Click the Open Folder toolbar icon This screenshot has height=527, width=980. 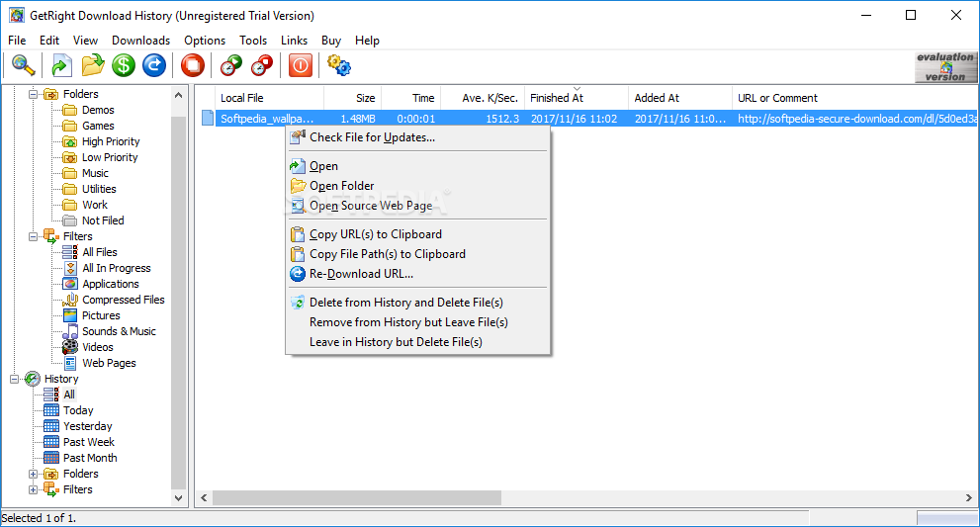(x=93, y=65)
